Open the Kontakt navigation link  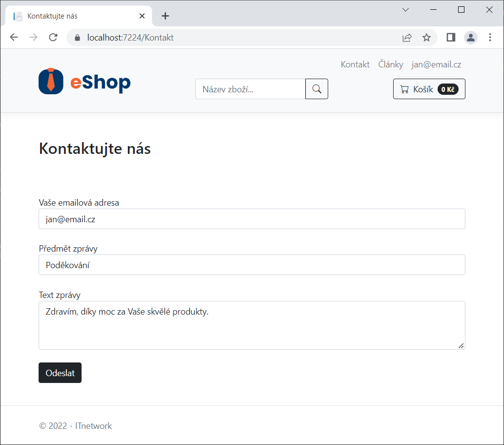tap(355, 64)
